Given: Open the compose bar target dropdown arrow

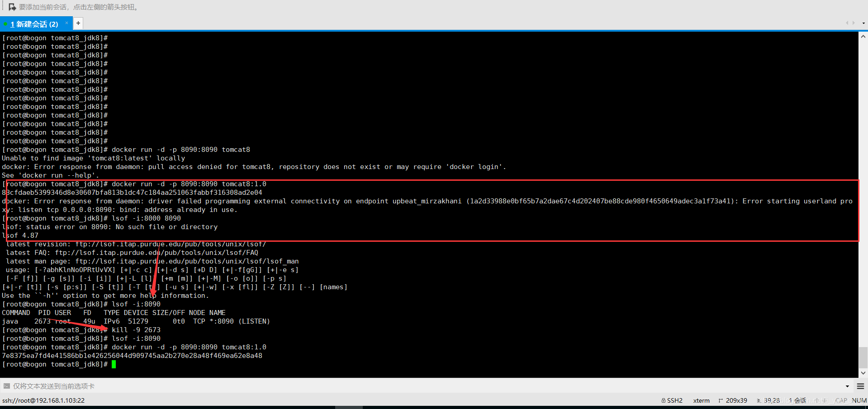Looking at the screenshot, I should click(847, 386).
